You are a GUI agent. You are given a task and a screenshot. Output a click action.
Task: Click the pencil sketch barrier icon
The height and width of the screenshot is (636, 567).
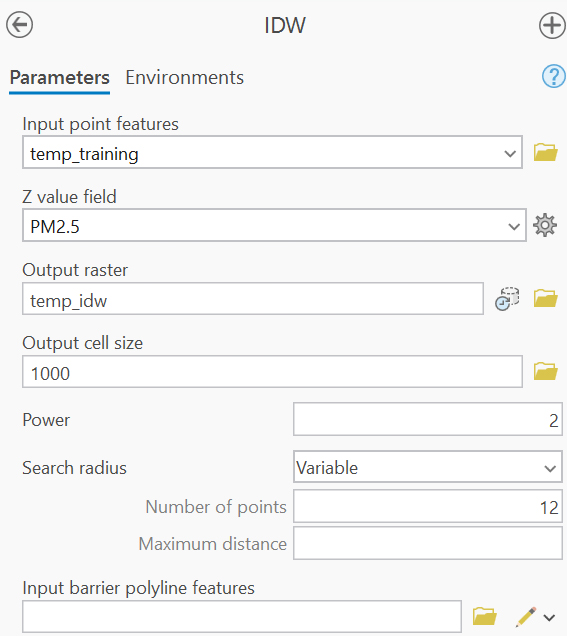(526, 617)
